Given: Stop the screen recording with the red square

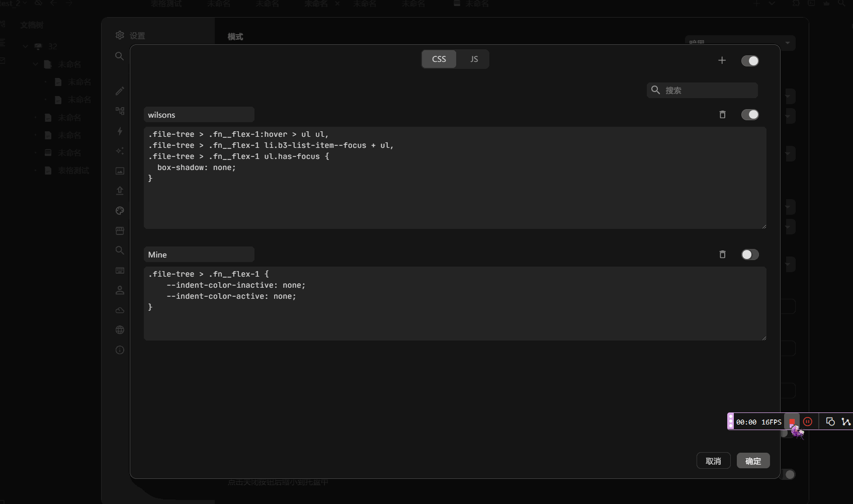Looking at the screenshot, I should 792,422.
